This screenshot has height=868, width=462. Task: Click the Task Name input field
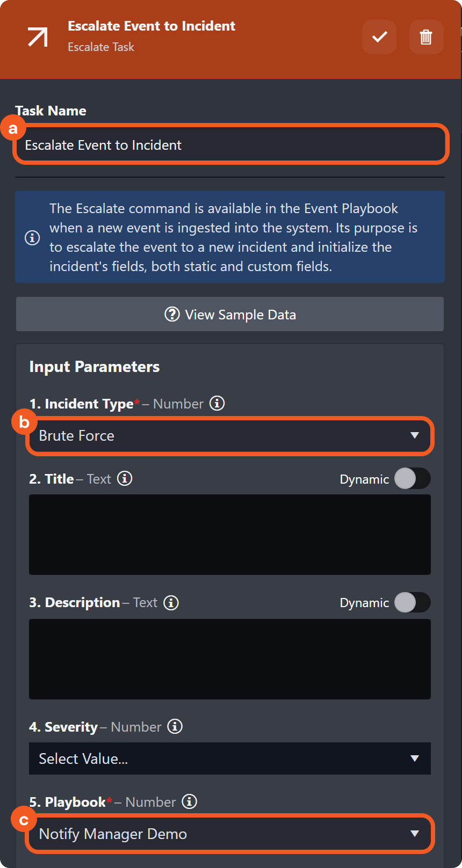click(231, 145)
